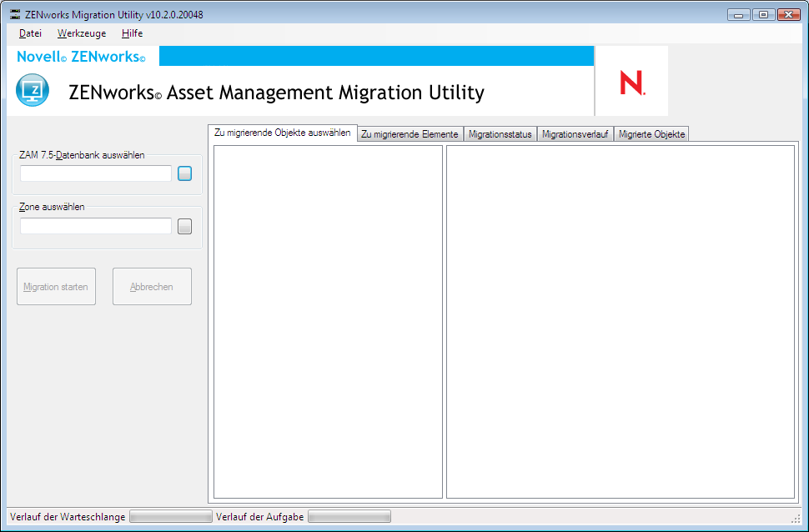809x532 pixels.
Task: Minimize the Migration Utility window
Action: pos(739,15)
